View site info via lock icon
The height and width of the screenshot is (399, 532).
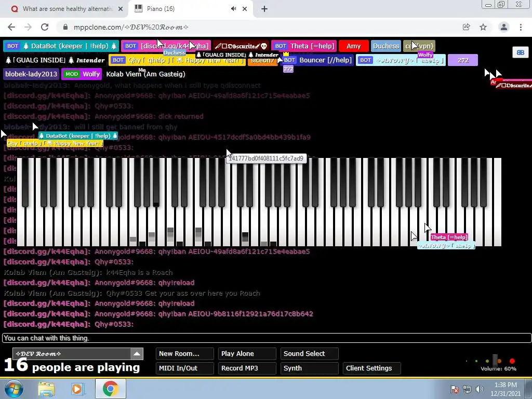click(x=65, y=27)
